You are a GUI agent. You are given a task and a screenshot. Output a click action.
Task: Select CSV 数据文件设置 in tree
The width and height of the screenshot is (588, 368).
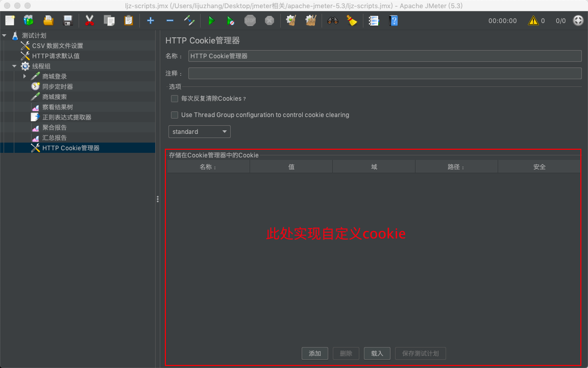[57, 46]
